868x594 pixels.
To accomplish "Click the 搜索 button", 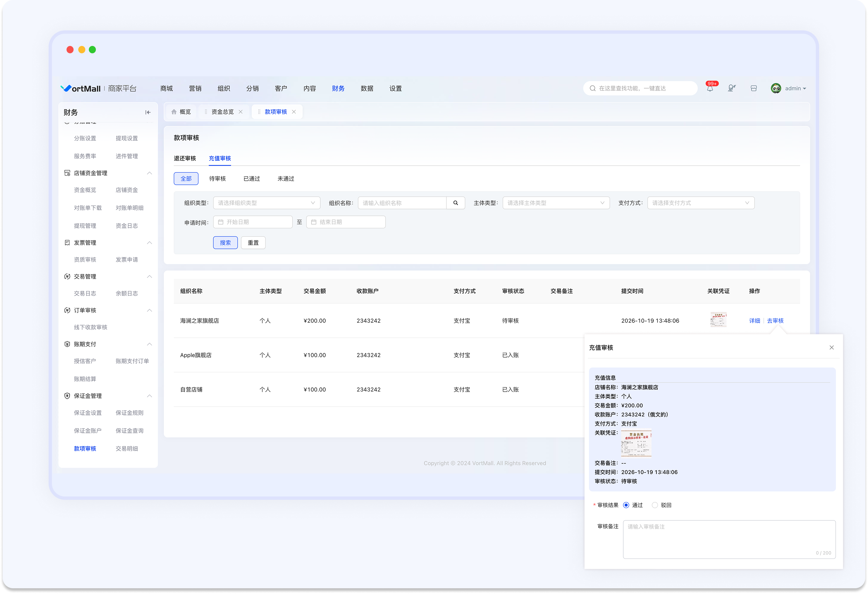I will [x=225, y=242].
